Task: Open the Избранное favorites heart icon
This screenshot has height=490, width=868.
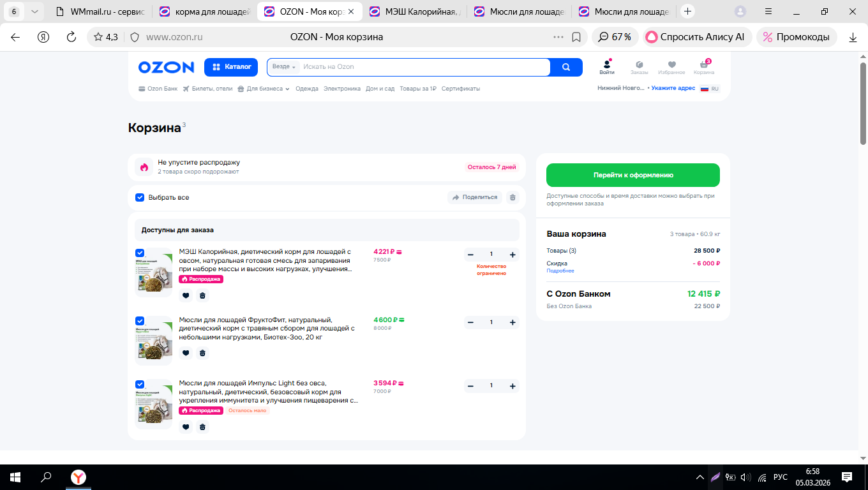Action: [671, 67]
